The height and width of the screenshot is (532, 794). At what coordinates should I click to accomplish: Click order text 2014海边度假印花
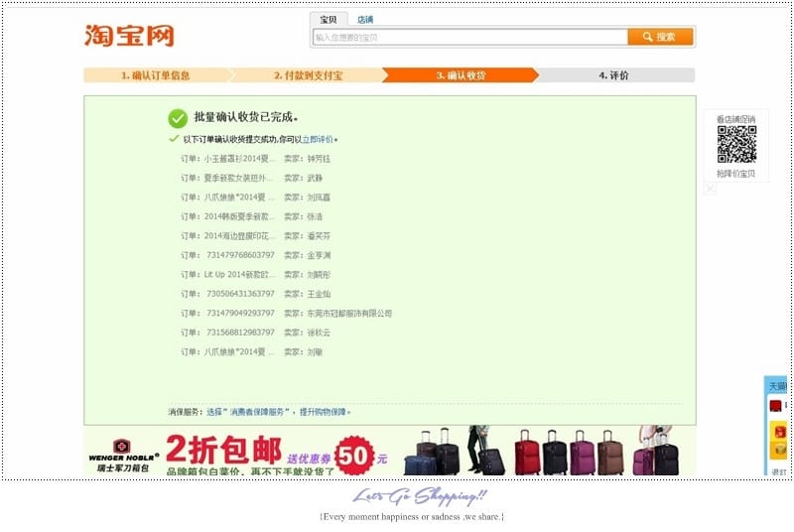[x=239, y=236]
